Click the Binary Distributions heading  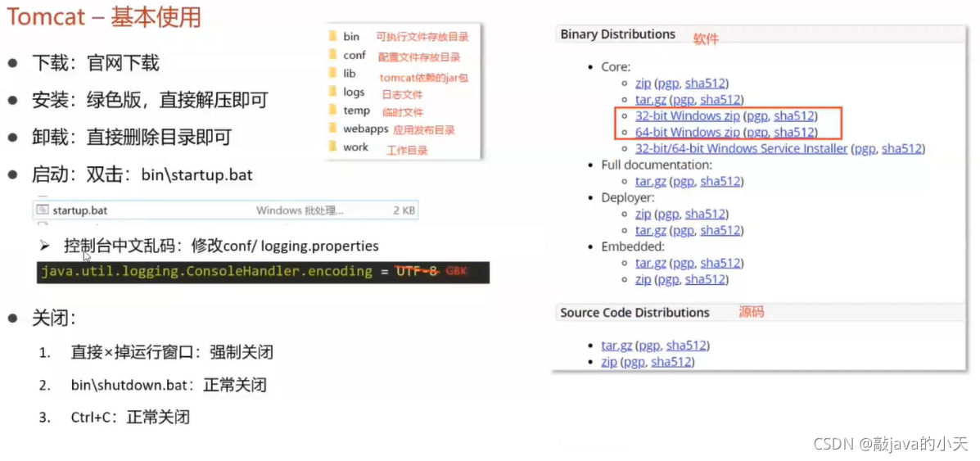[x=617, y=34]
